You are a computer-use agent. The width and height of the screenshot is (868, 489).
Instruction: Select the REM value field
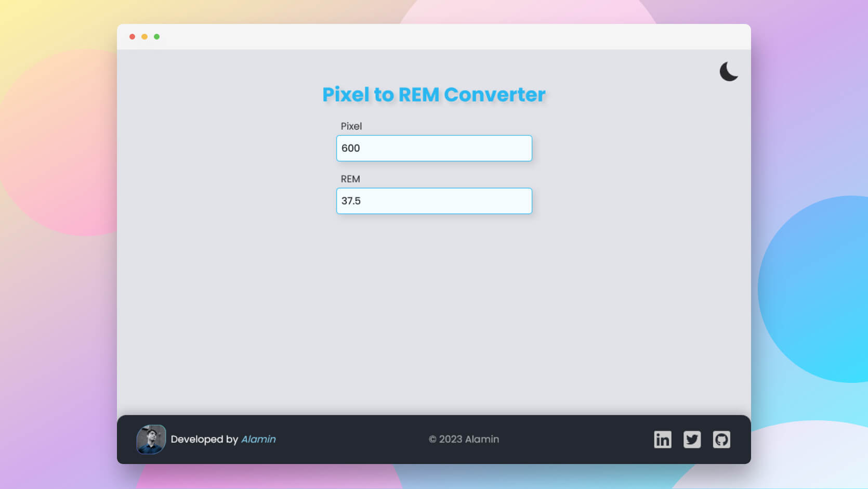(x=434, y=201)
